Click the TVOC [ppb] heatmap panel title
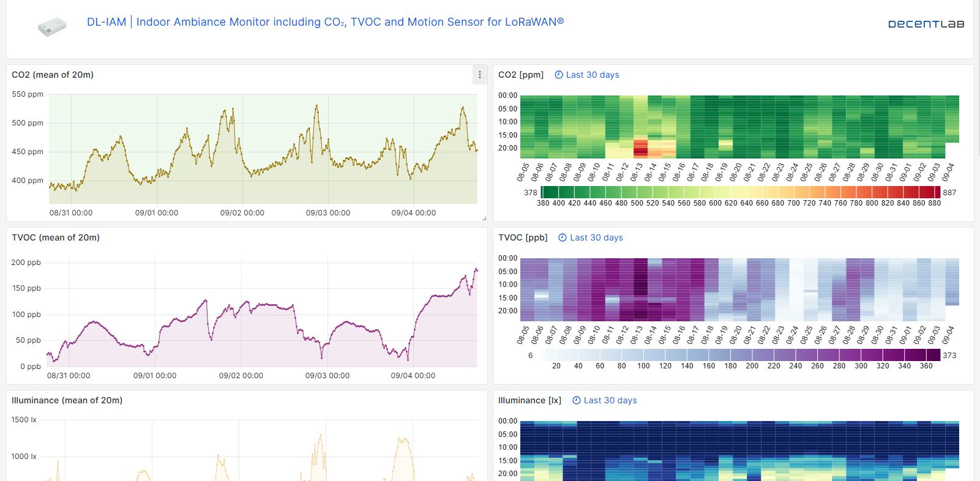 [x=523, y=237]
